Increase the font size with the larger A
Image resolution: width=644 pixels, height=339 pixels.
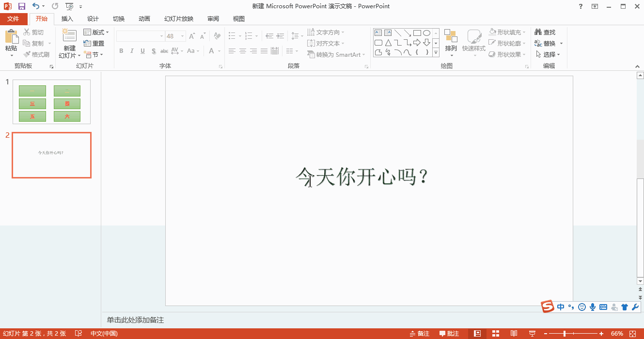pyautogui.click(x=192, y=36)
